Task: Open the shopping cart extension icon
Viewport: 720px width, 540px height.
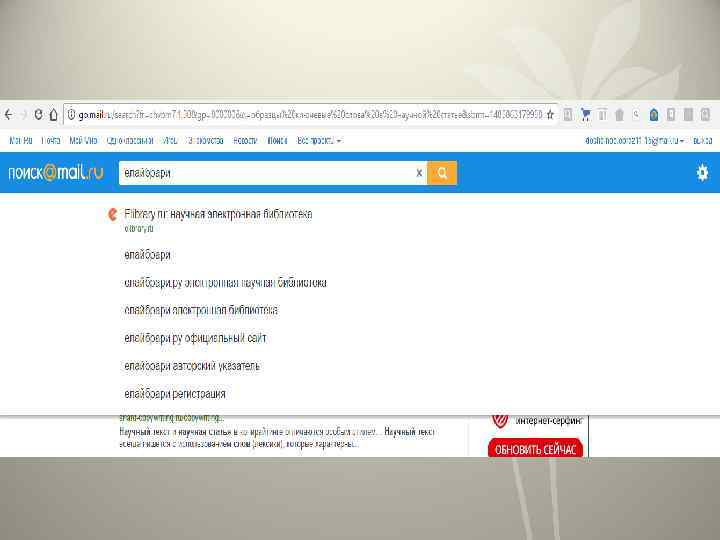Action: click(585, 114)
